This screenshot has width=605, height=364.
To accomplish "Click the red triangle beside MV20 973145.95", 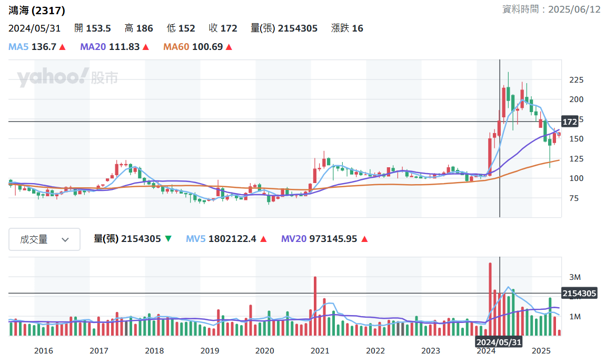I will 364,239.
